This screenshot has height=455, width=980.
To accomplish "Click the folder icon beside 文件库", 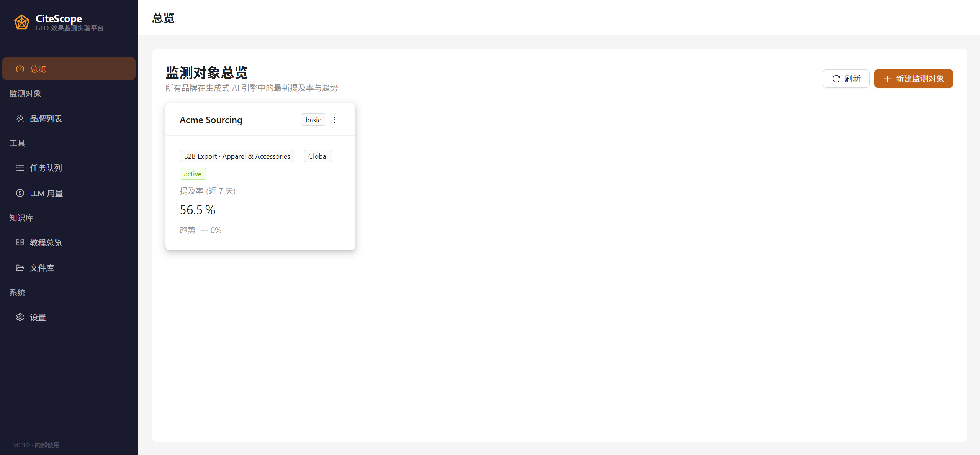I will [x=20, y=268].
